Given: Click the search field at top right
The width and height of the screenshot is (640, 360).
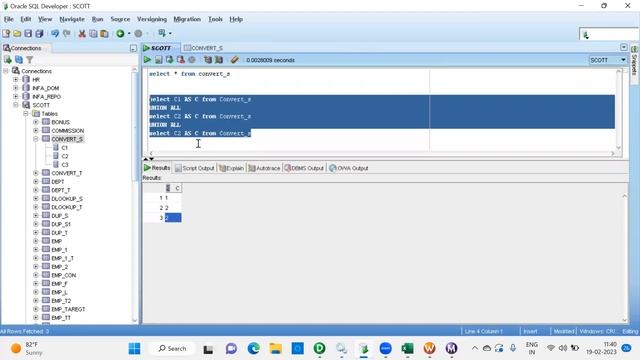Looking at the screenshot, I should [x=608, y=35].
